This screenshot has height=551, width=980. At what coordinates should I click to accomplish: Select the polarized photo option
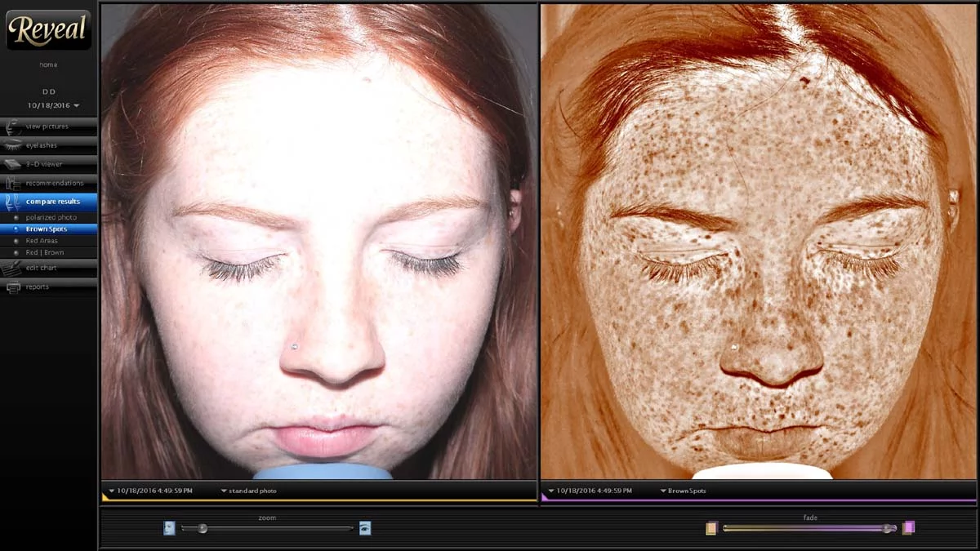coord(51,217)
